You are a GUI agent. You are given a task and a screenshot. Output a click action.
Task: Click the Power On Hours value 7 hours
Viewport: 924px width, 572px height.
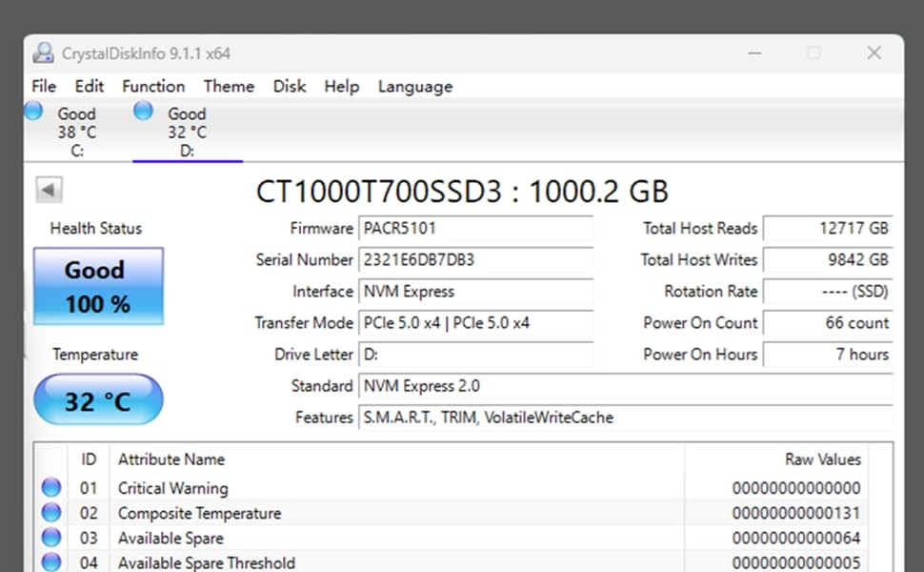point(828,355)
